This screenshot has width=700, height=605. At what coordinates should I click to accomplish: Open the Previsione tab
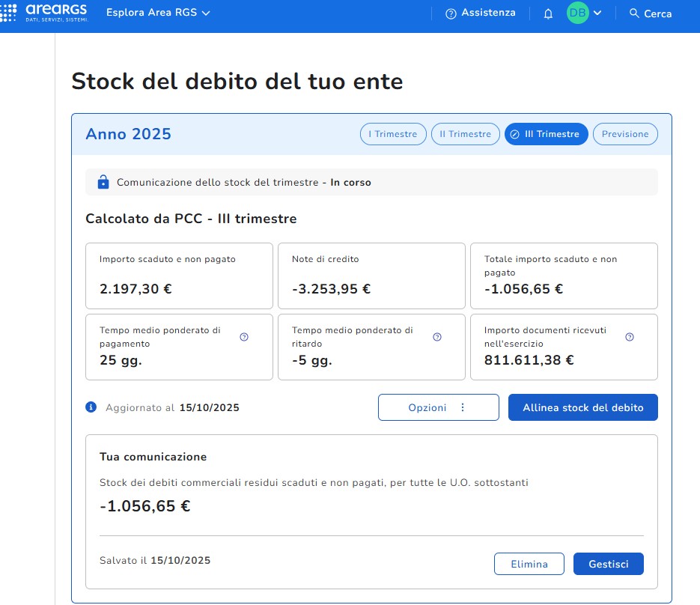coord(625,134)
